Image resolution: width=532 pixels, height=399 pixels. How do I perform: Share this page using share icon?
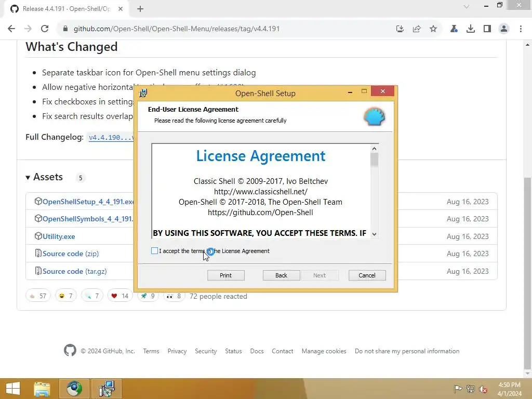point(417,29)
